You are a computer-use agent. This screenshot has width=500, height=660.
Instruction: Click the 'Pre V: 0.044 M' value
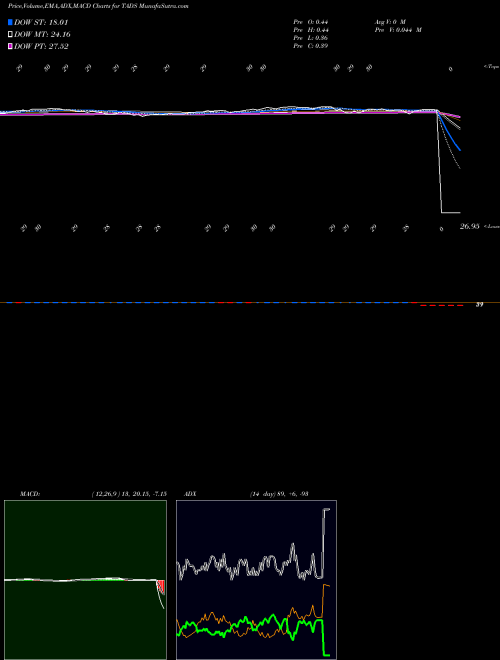398,30
